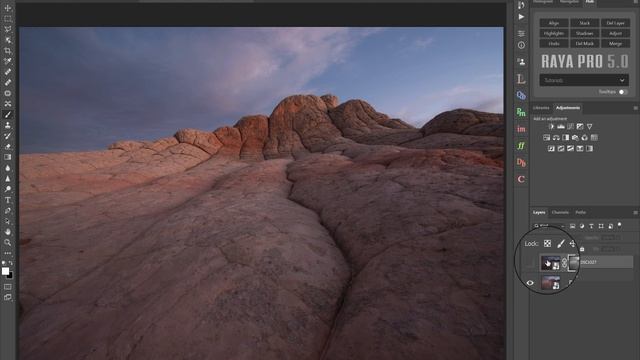
Task: Click the Raya Pro Stack button
Action: (584, 23)
